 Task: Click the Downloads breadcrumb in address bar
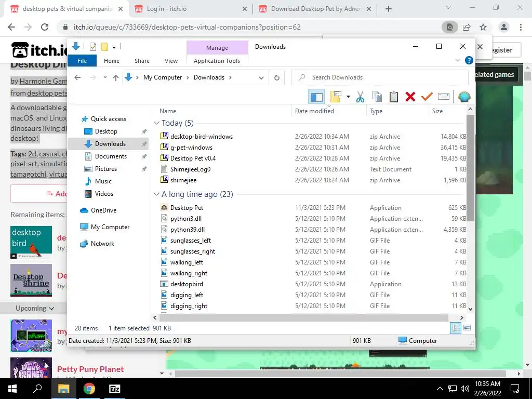[x=209, y=77]
